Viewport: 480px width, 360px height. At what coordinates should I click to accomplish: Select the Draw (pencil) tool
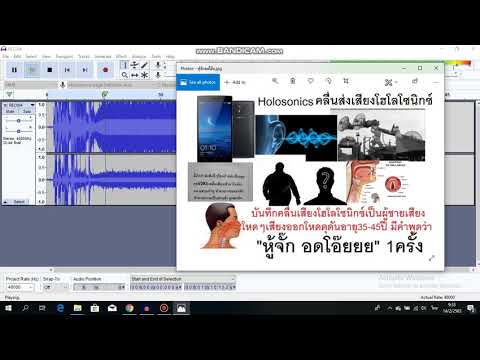click(x=144, y=65)
